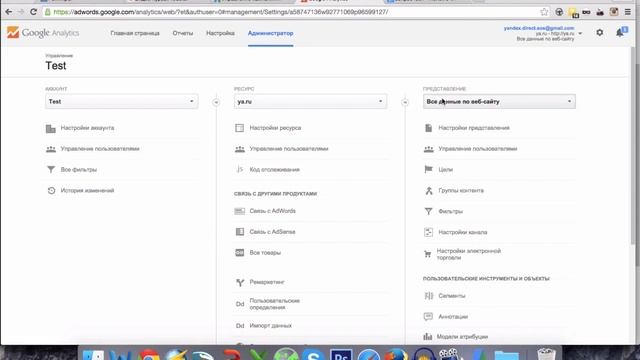Click the Все фильтры funnel icon

point(51,169)
